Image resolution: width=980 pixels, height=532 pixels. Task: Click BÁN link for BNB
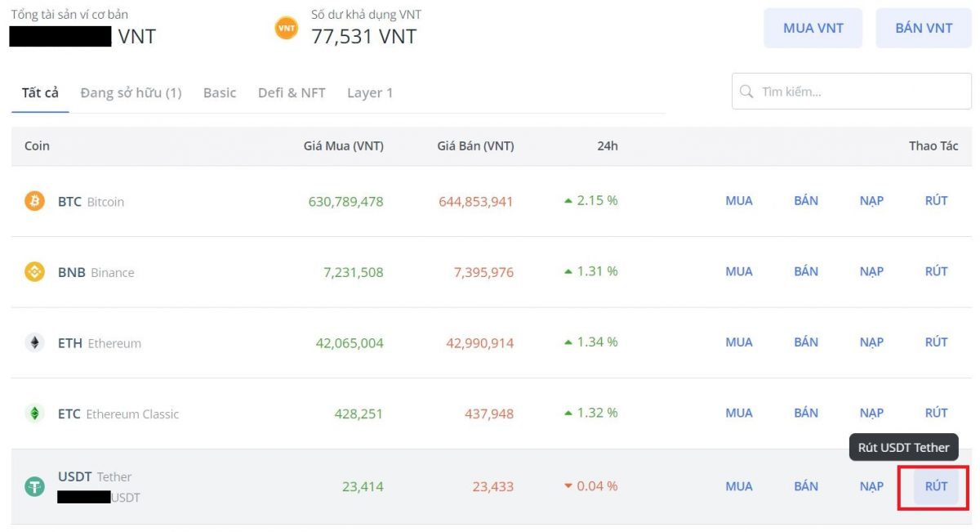(x=806, y=272)
